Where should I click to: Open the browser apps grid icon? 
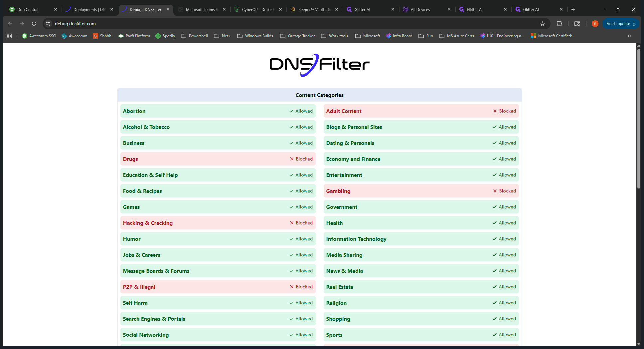[x=9, y=36]
